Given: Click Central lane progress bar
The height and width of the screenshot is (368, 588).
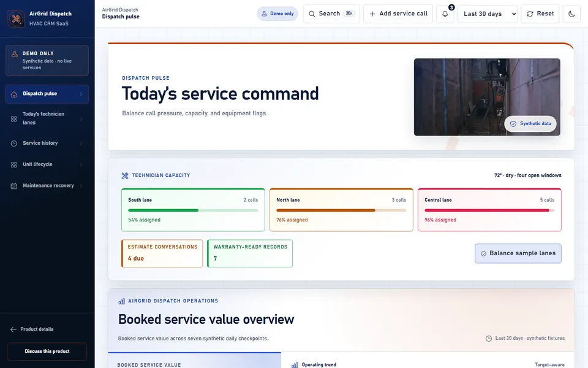Looking at the screenshot, I should pos(489,210).
